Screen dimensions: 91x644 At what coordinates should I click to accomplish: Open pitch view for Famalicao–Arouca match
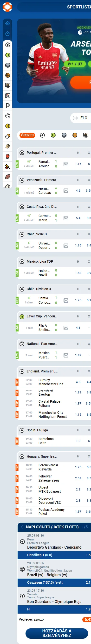(x=66, y=164)
